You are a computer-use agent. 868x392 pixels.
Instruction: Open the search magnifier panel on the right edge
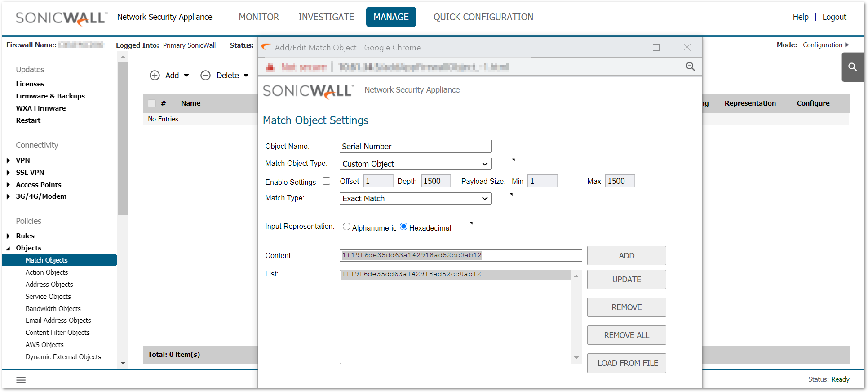(x=852, y=67)
